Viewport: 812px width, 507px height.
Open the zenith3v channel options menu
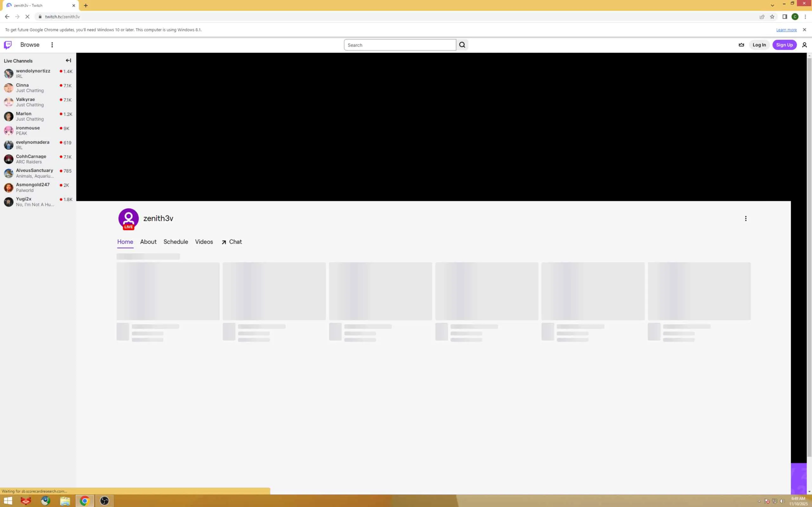point(746,219)
